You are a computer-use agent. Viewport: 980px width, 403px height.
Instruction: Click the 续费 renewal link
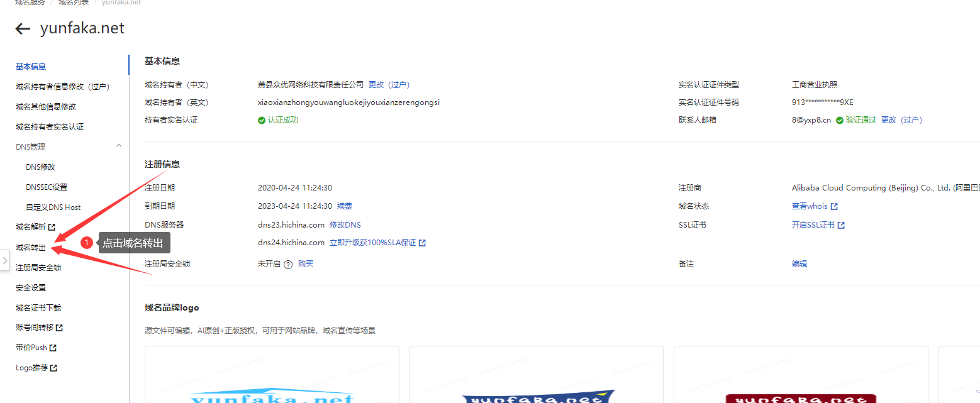[x=345, y=206]
